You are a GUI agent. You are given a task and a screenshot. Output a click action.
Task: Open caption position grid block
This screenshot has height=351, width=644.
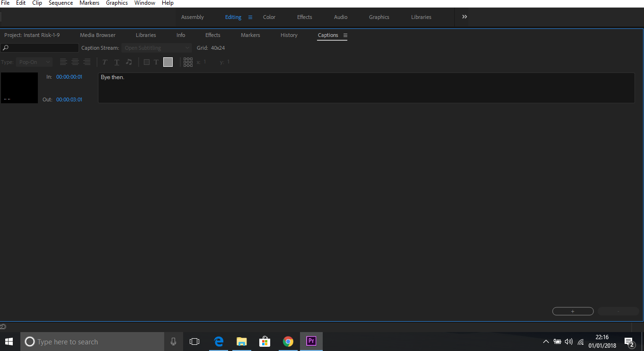coord(188,62)
